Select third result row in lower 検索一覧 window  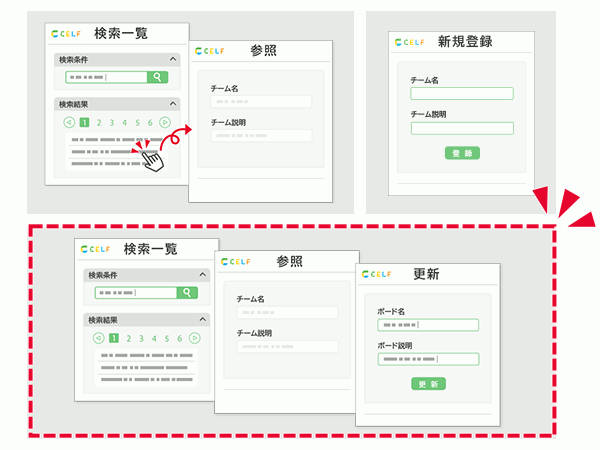[x=146, y=380]
